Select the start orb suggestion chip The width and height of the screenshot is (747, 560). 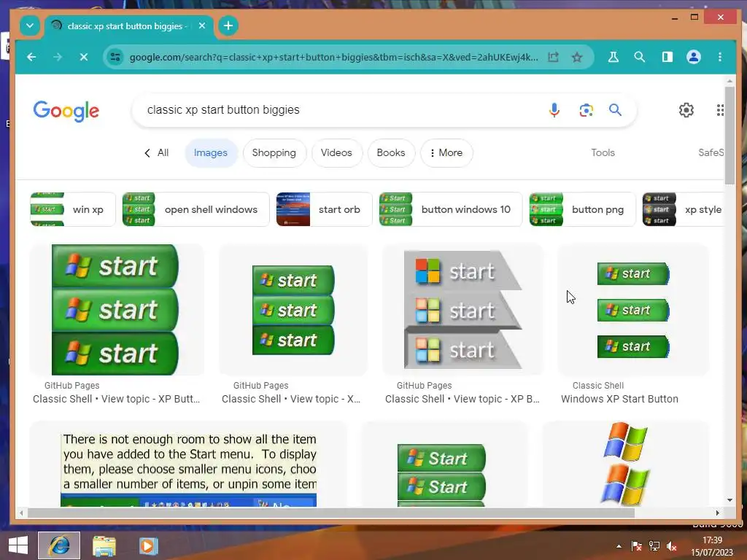(324, 209)
